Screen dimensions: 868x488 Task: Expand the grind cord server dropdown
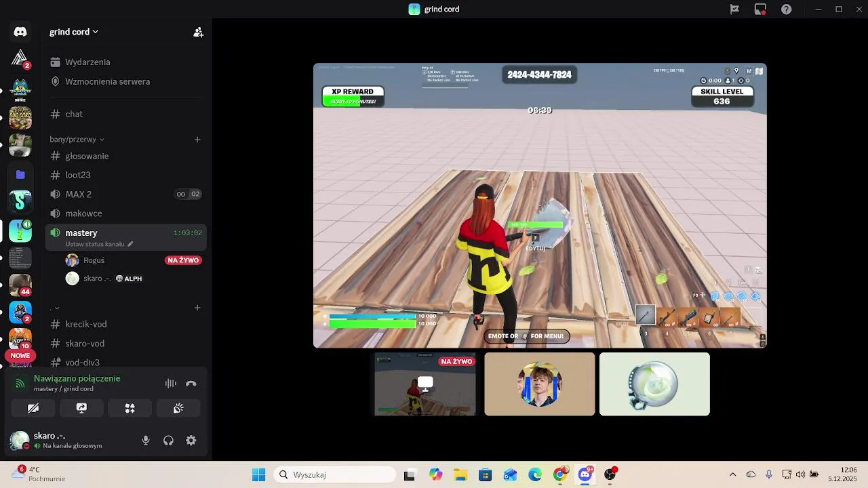(x=74, y=32)
